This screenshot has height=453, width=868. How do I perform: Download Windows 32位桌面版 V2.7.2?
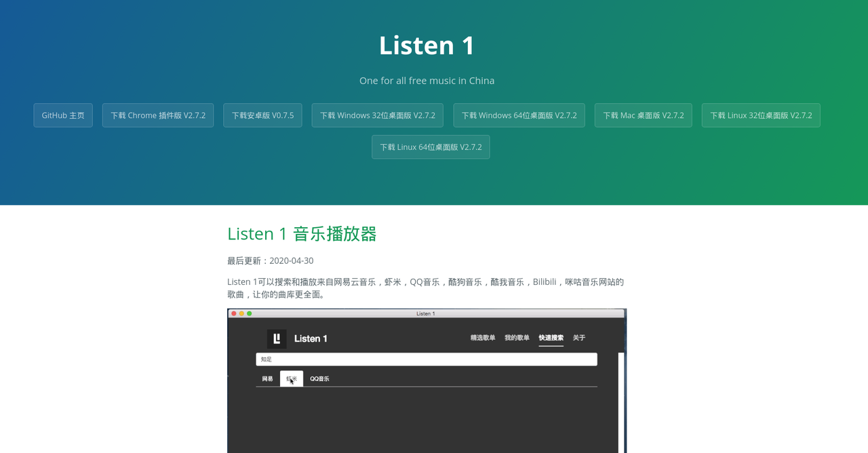tap(378, 115)
